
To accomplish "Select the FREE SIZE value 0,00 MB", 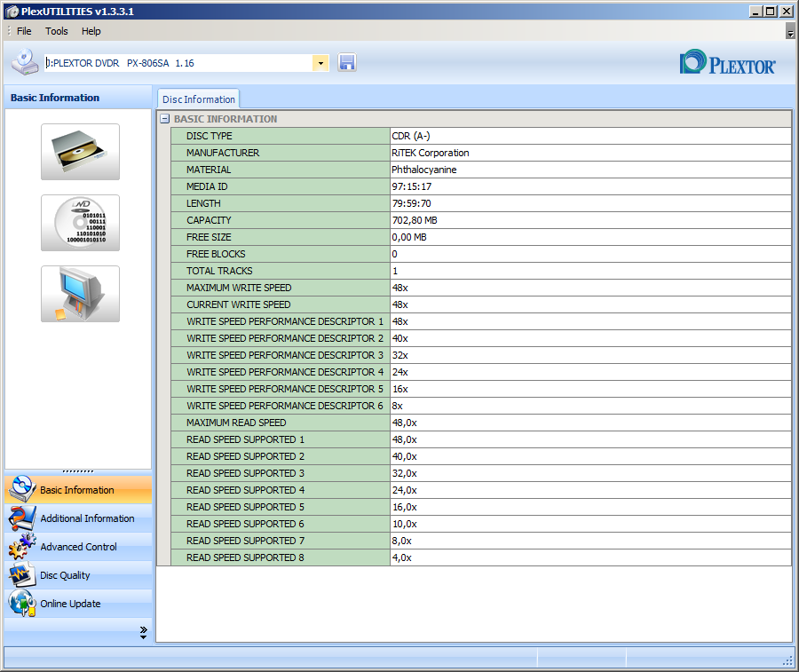I will point(409,237).
